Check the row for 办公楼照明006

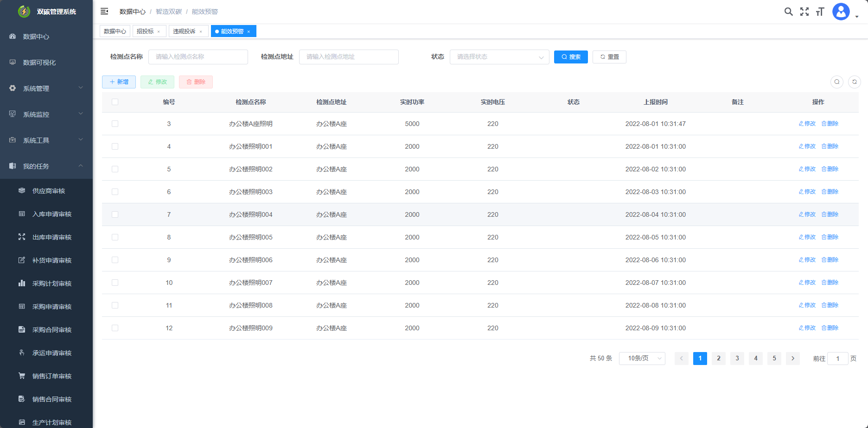click(x=115, y=260)
